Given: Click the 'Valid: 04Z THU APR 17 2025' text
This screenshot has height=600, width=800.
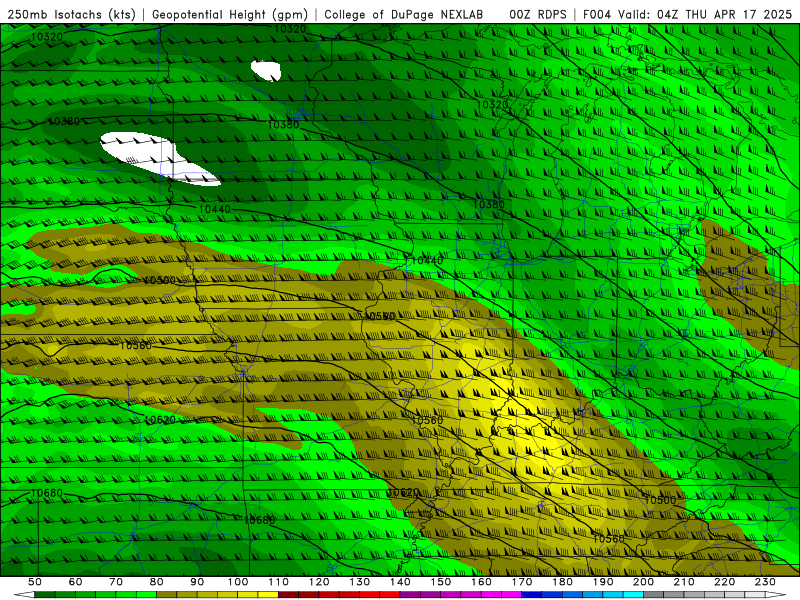Looking at the screenshot, I should (705, 15).
